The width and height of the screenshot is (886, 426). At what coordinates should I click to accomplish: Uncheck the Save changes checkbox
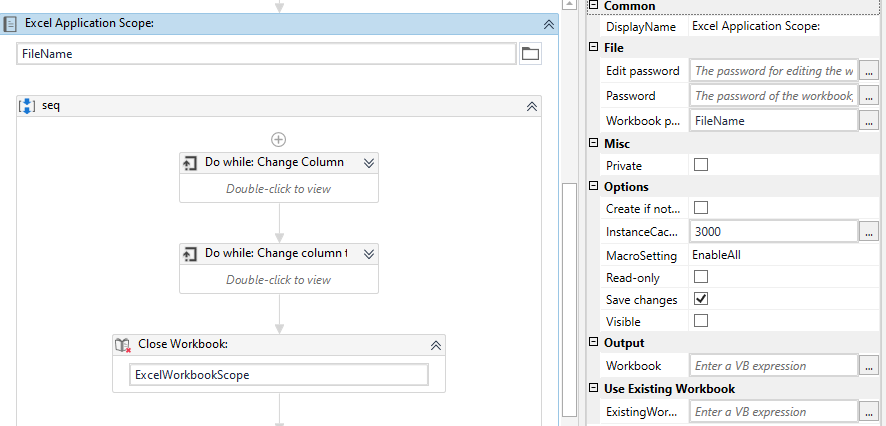pyautogui.click(x=701, y=300)
